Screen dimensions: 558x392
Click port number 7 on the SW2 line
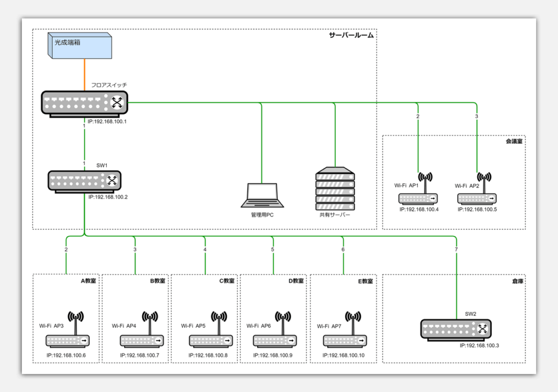(x=456, y=250)
